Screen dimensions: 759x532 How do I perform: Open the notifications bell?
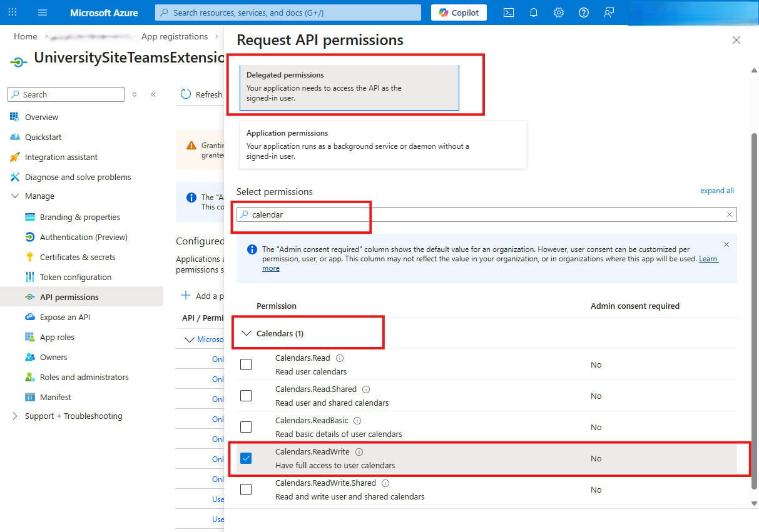[534, 13]
